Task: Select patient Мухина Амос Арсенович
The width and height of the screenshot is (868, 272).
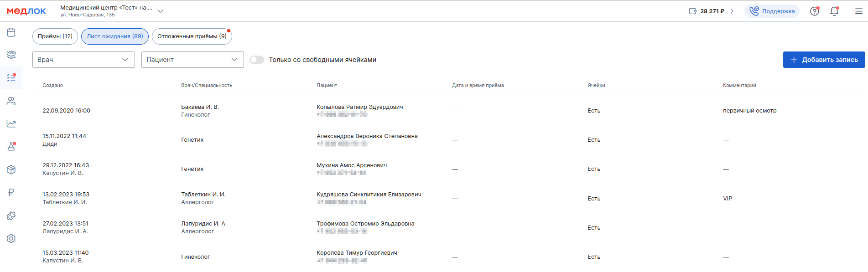Action: 352,165
